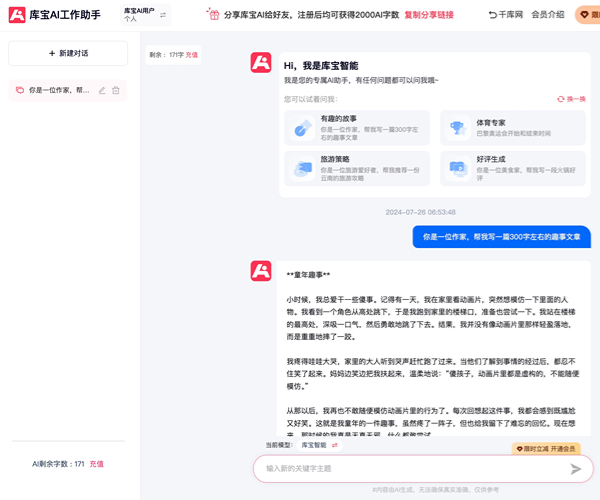Click the 复制分享链接 link
This screenshot has width=600, height=500.
pos(429,15)
